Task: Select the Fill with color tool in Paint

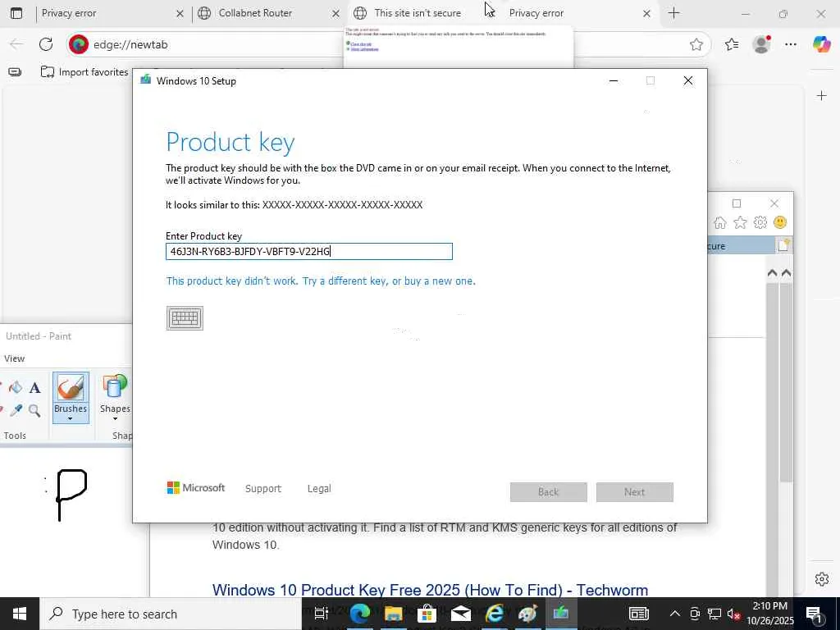Action: [x=16, y=387]
